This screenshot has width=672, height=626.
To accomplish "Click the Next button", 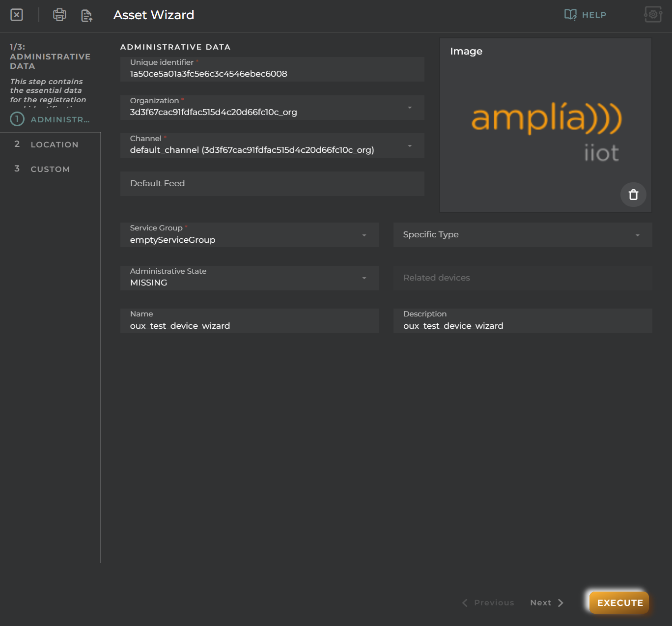I will tap(547, 602).
